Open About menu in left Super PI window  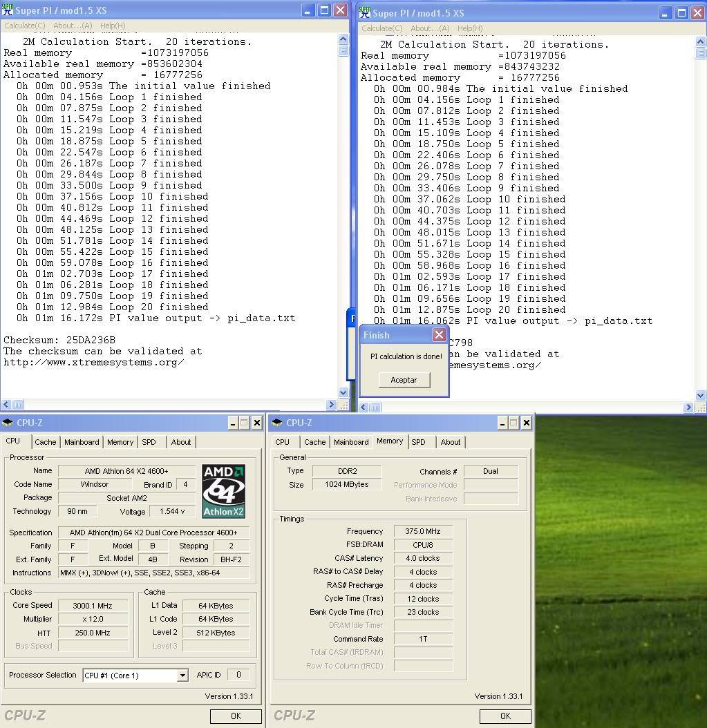(x=73, y=26)
